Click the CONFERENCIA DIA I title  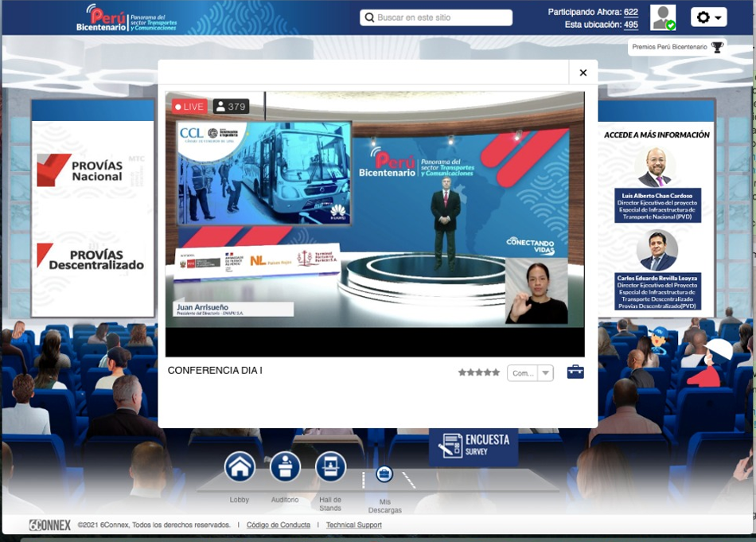(x=215, y=370)
